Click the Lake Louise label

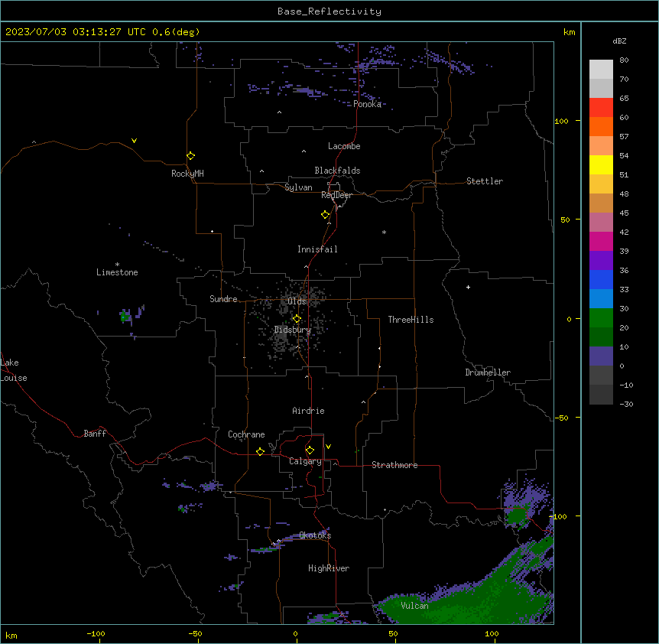[14, 370]
